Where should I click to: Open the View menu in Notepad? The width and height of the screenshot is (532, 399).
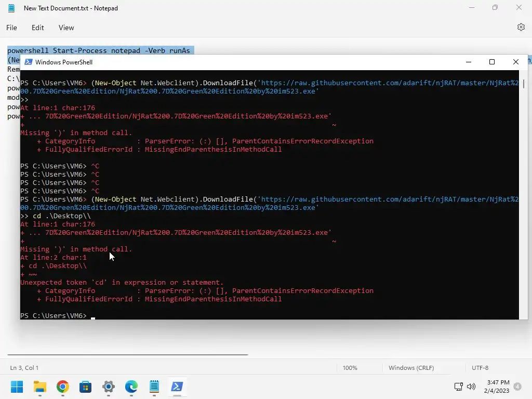tap(66, 28)
